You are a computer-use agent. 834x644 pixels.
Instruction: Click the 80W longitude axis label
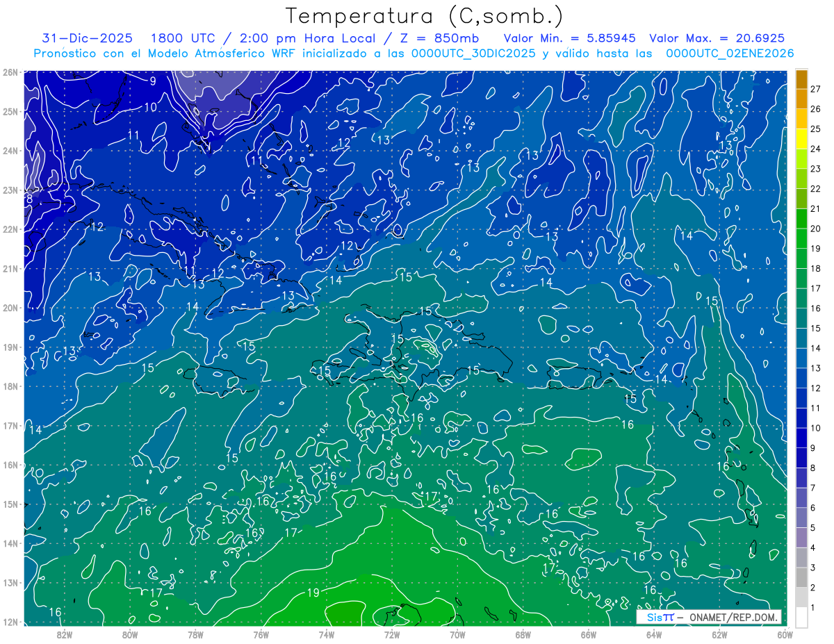tap(130, 634)
